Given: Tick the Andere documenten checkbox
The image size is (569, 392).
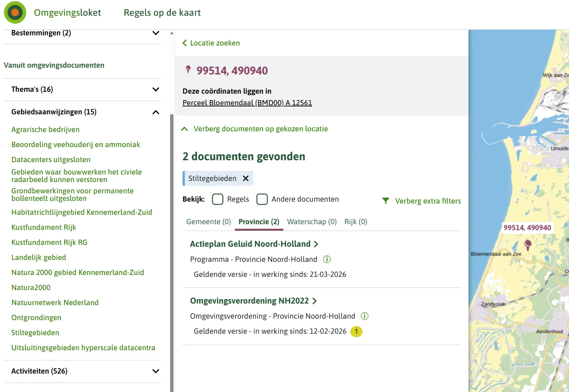Looking at the screenshot, I should [262, 199].
